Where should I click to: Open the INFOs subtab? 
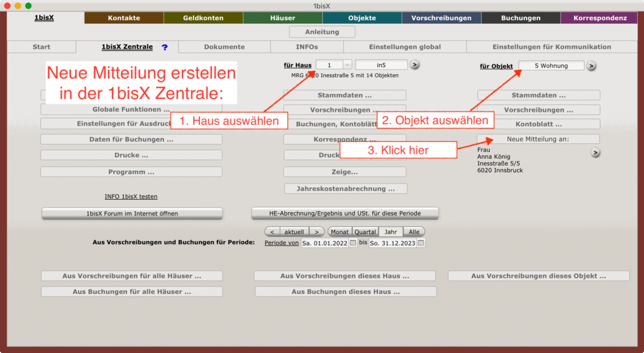point(307,46)
